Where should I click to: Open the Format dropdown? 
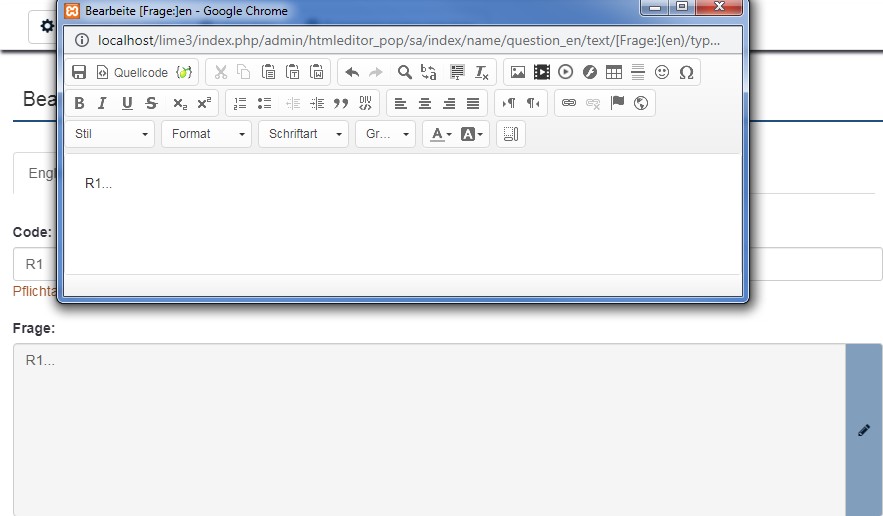coord(206,134)
